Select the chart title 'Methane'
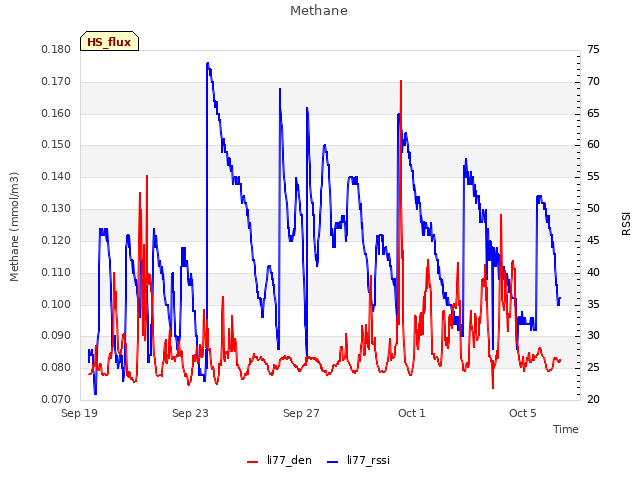This screenshot has width=640, height=480. [319, 11]
